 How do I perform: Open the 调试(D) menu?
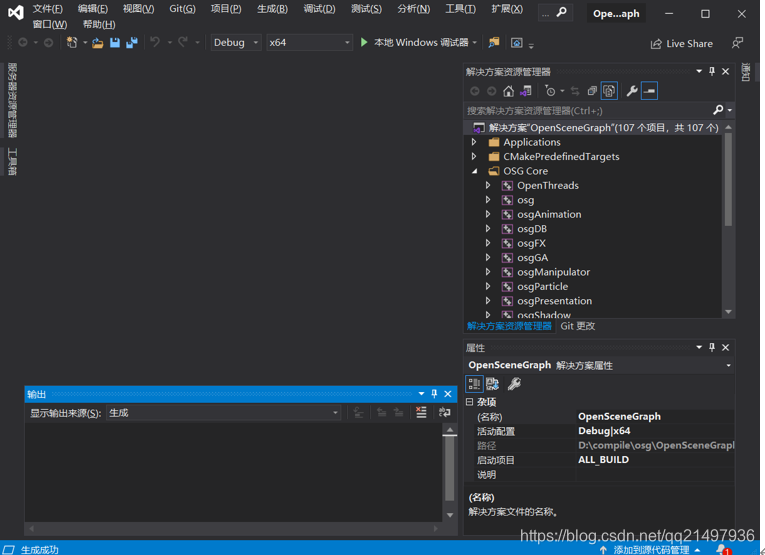(x=320, y=9)
